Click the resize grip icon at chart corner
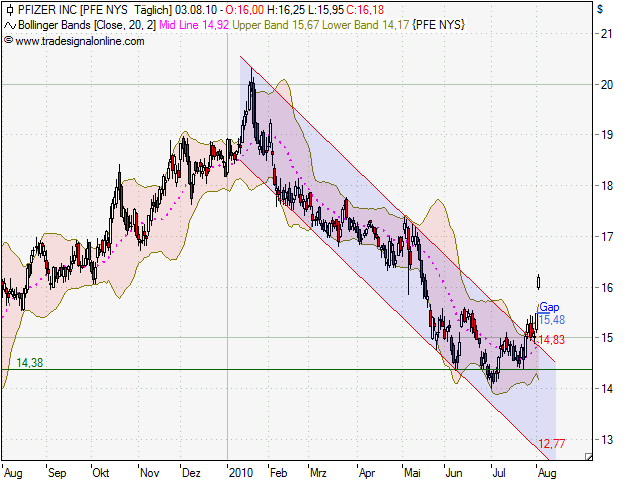The height and width of the screenshot is (480, 640). [588, 456]
